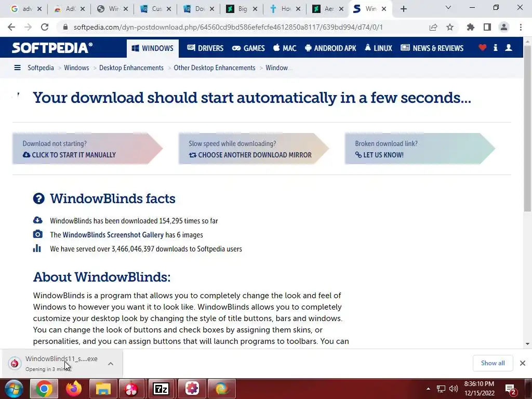Switch to the Google 'adv' tab
This screenshot has height=399, width=532.
[x=26, y=9]
